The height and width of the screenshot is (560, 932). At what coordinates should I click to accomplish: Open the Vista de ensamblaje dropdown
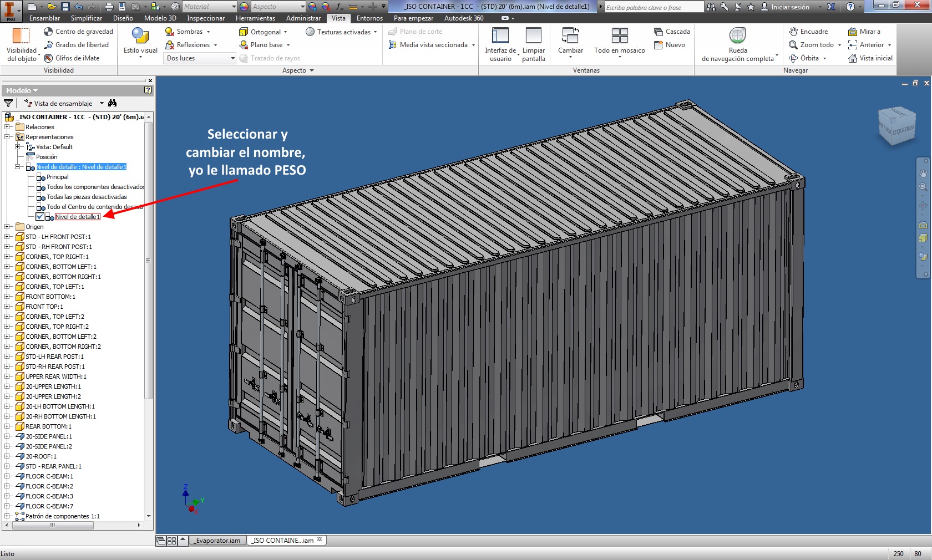[101, 104]
